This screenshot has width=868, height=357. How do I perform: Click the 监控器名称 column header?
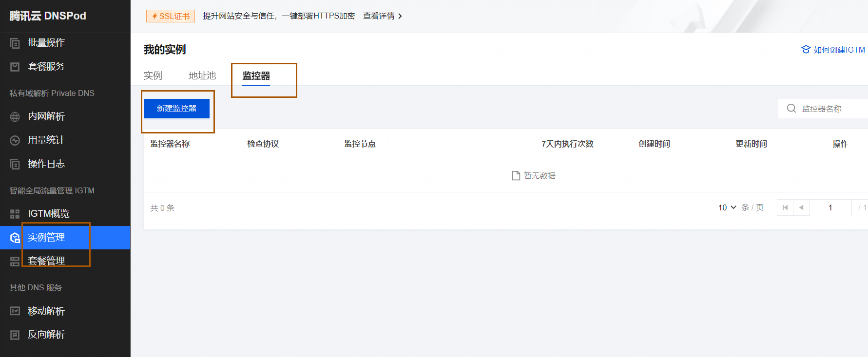(170, 144)
